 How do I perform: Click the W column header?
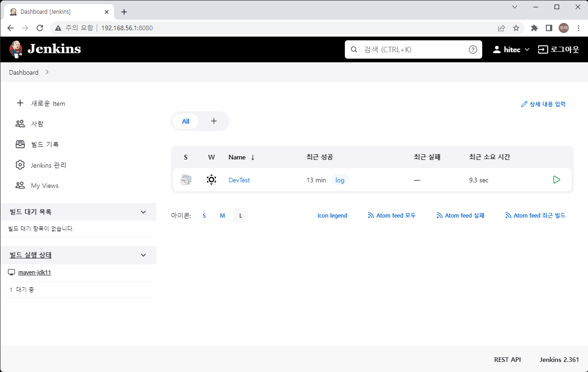coord(211,157)
